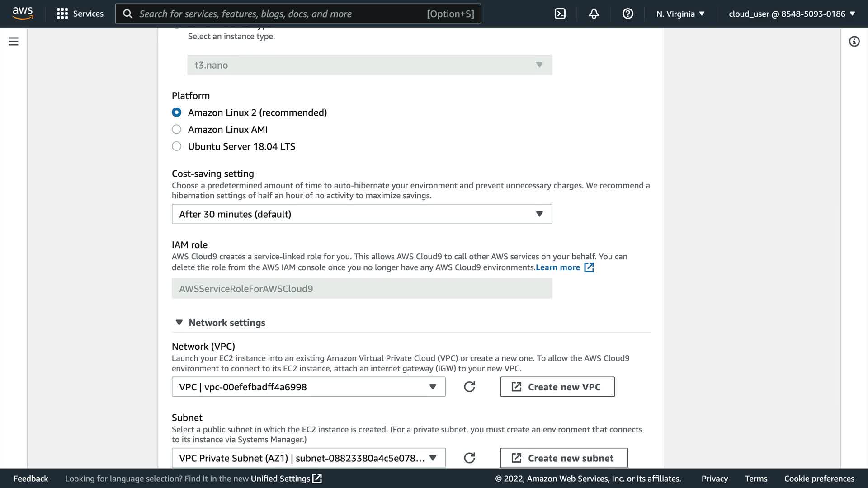Open the N. Virginia region menu

pyautogui.click(x=680, y=14)
